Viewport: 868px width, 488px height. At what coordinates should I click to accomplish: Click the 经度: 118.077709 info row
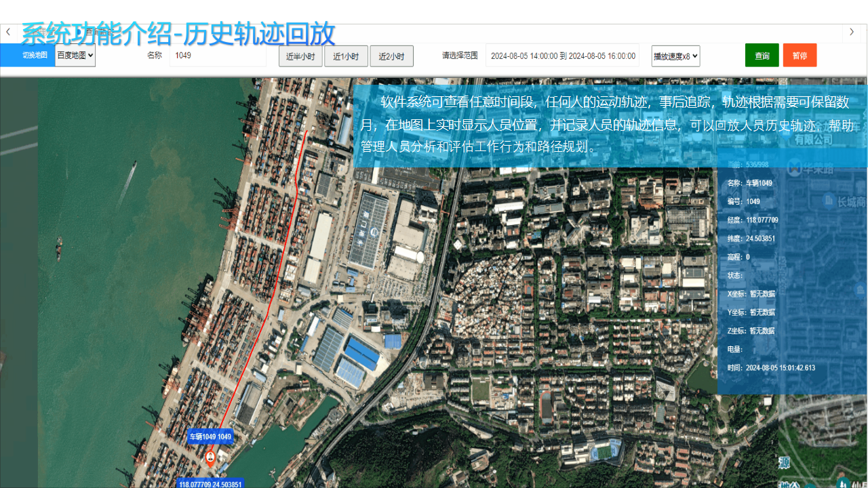[753, 220]
